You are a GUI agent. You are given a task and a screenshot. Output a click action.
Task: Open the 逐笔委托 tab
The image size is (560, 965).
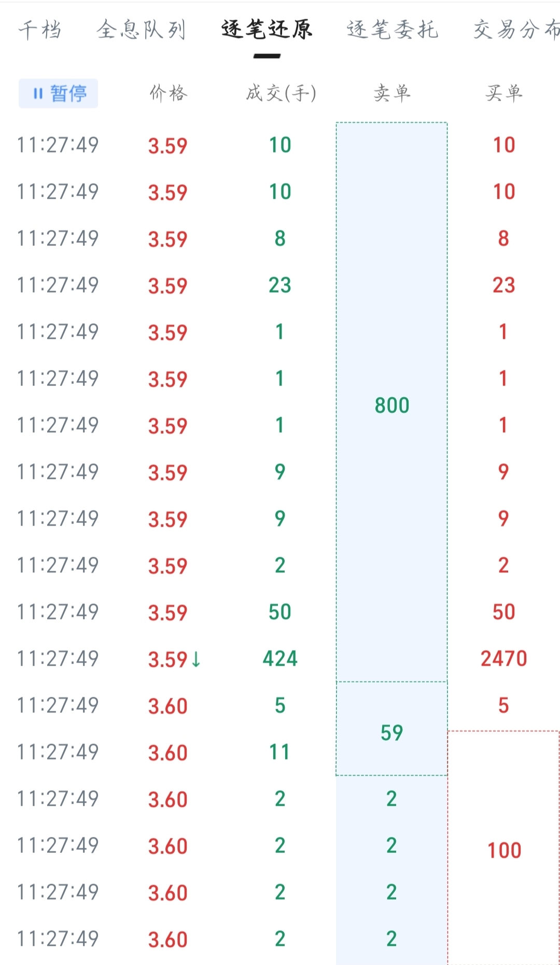tap(393, 30)
